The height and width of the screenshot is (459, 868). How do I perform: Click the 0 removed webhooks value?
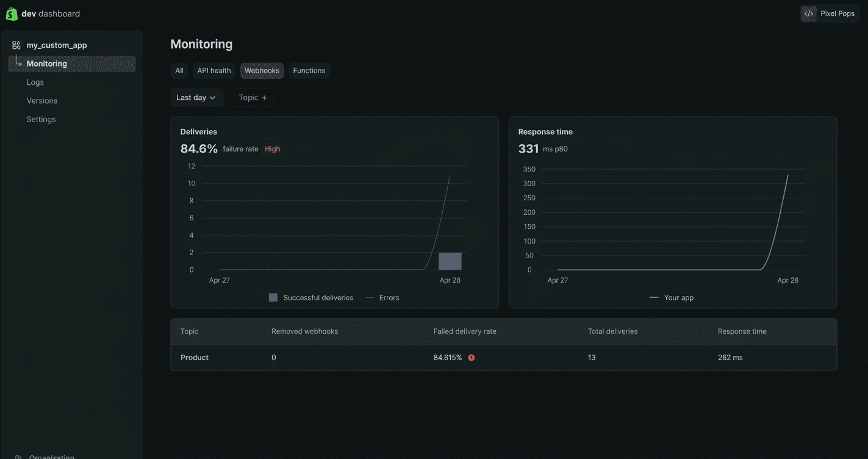(x=274, y=358)
